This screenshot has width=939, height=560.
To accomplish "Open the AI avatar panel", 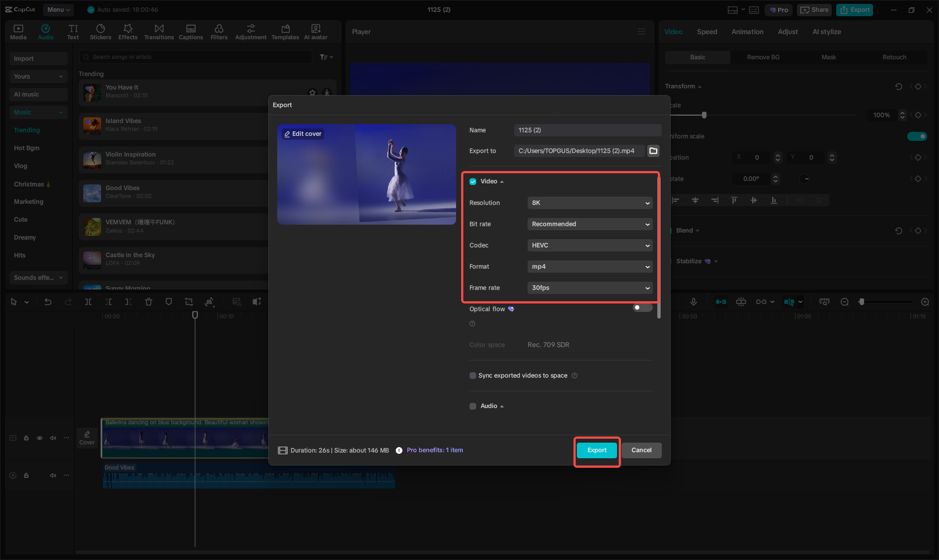I will [x=315, y=31].
